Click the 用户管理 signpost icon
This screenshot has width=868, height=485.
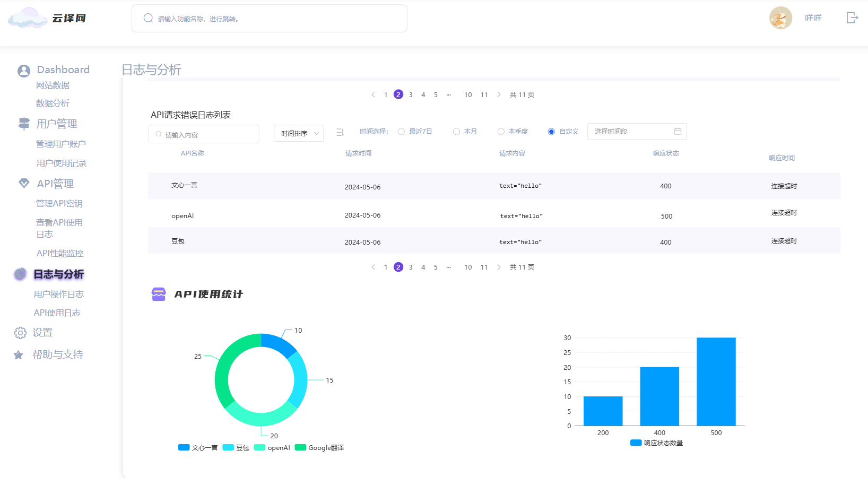24,124
